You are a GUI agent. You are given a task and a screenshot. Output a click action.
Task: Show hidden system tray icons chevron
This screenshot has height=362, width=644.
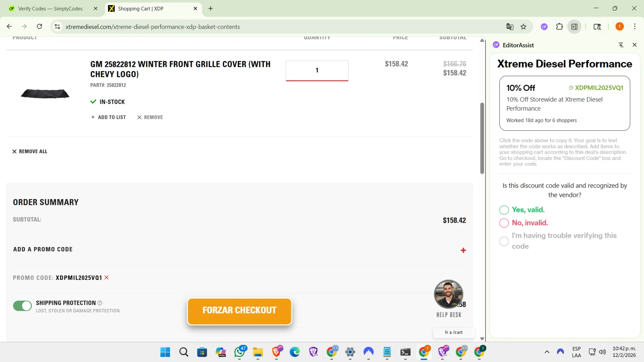point(547,352)
